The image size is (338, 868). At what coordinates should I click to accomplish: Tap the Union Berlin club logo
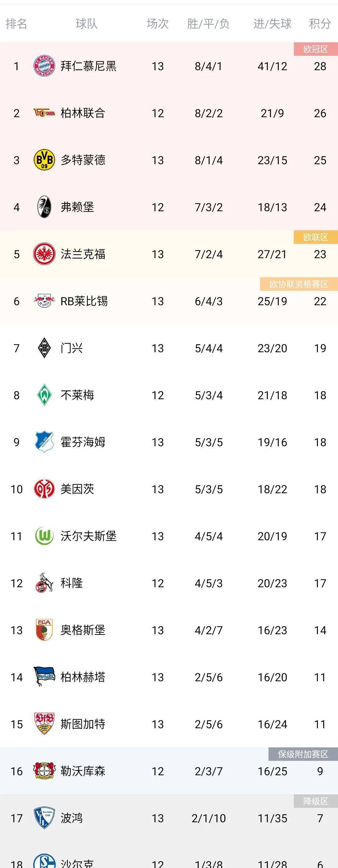[x=44, y=113]
